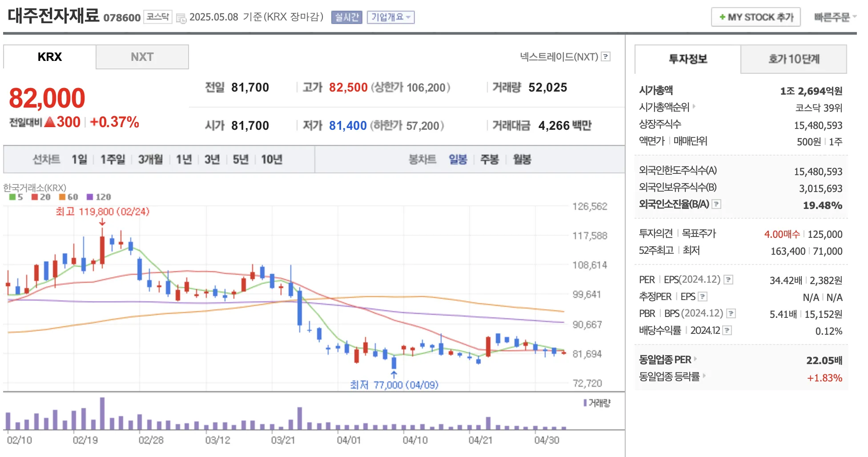The height and width of the screenshot is (457, 868).
Task: Click the current price 82,000
Action: (x=47, y=98)
